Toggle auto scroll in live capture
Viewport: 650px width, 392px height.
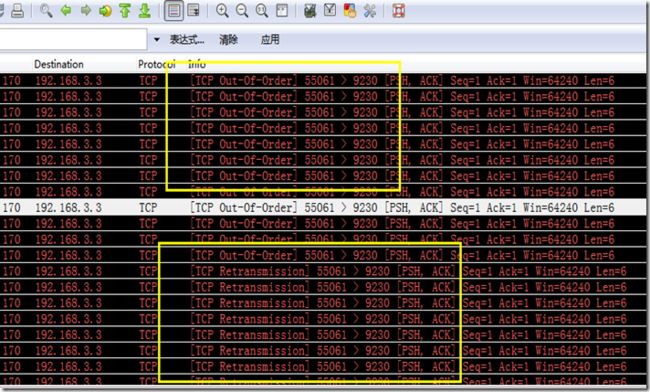tap(194, 11)
